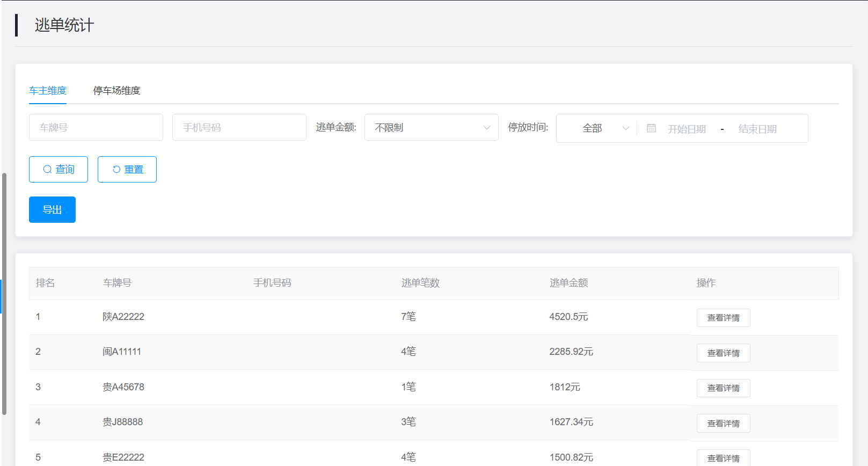This screenshot has height=466, width=868.
Task: Click the 逃单金额 column header
Action: (x=568, y=283)
